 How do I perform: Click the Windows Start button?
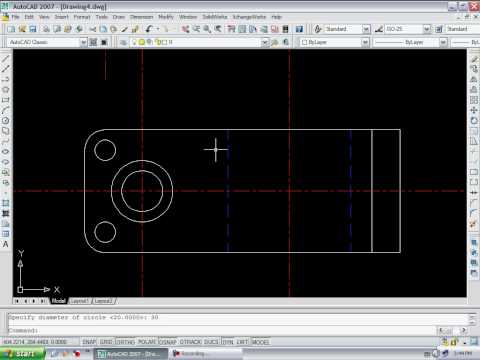(22, 354)
